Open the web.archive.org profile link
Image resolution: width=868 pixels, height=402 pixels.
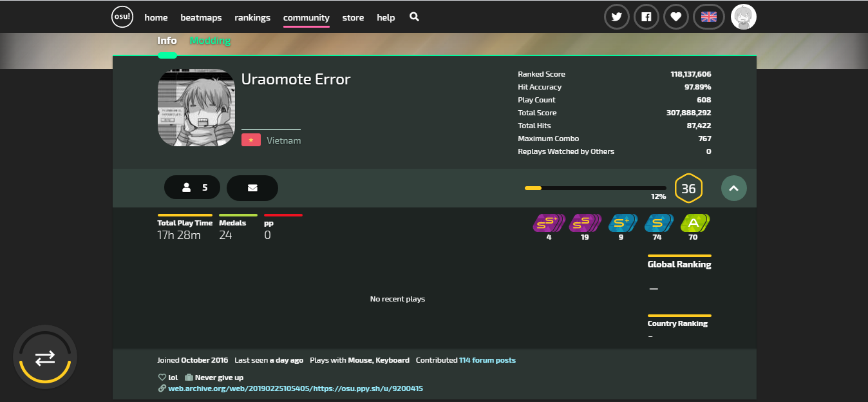point(296,388)
